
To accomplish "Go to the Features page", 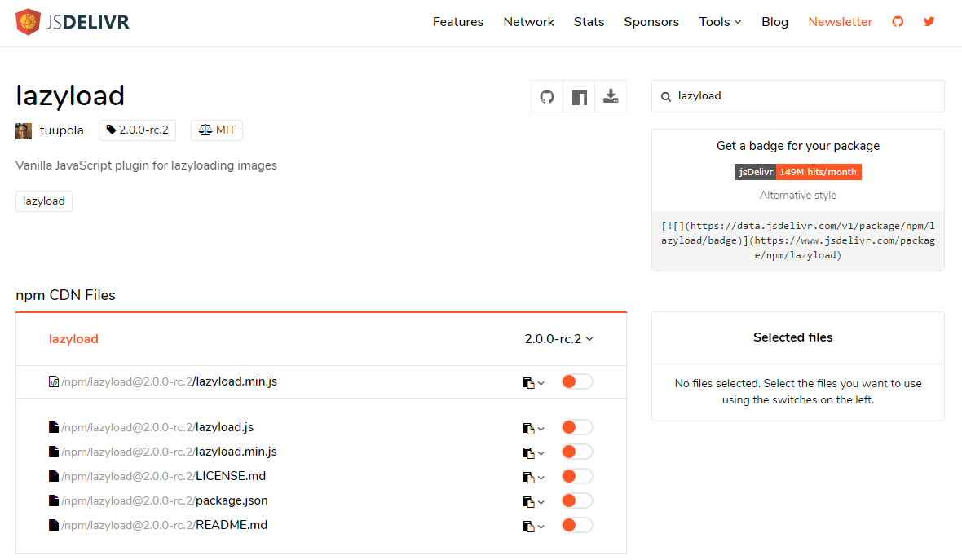I will pos(458,22).
